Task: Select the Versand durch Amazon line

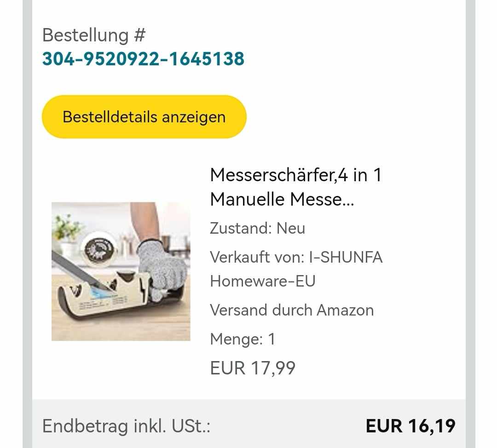Action: (x=292, y=310)
